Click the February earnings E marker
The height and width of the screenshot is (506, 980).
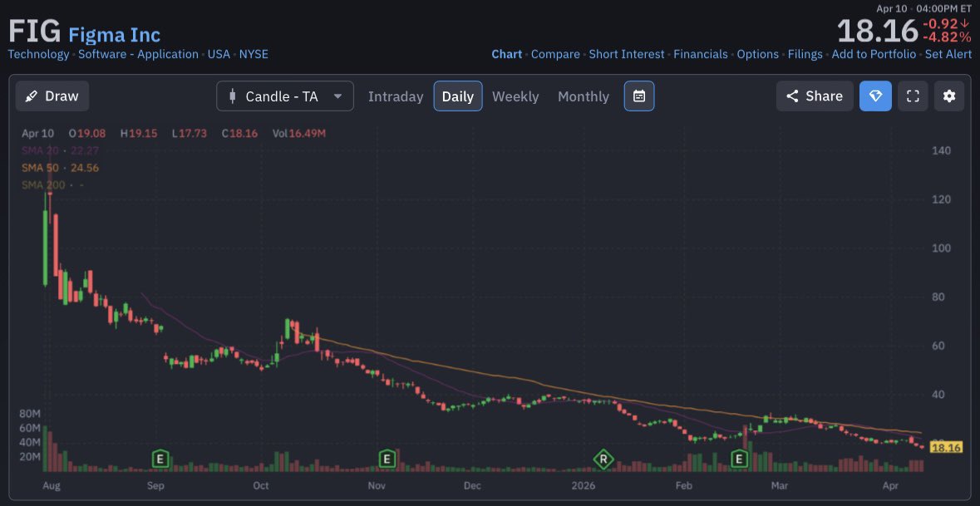tap(740, 459)
